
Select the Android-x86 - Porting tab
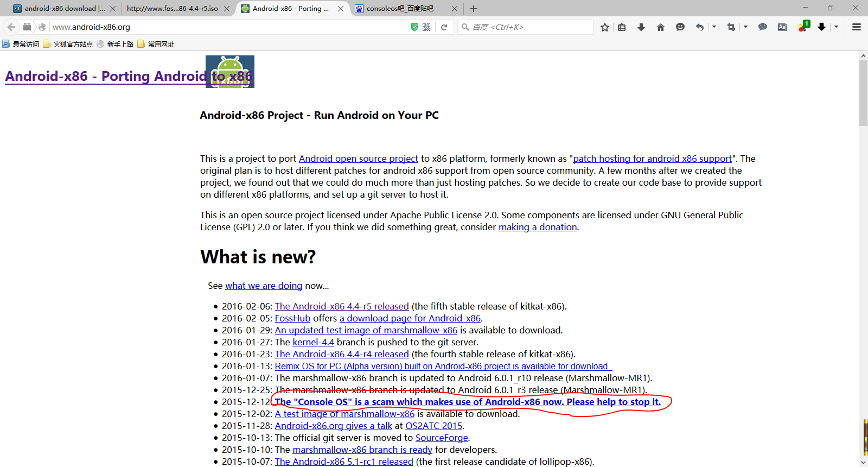291,9
